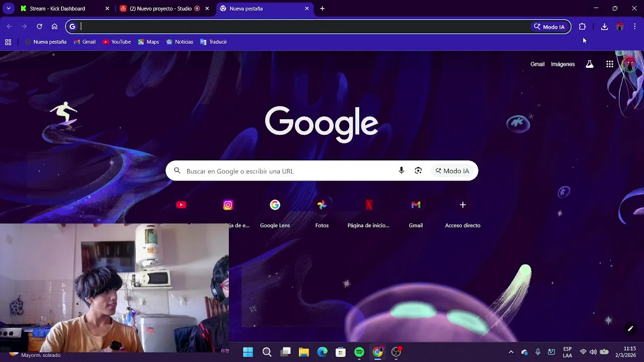
Task: Click the Imágenes link at page top
Action: click(x=562, y=64)
